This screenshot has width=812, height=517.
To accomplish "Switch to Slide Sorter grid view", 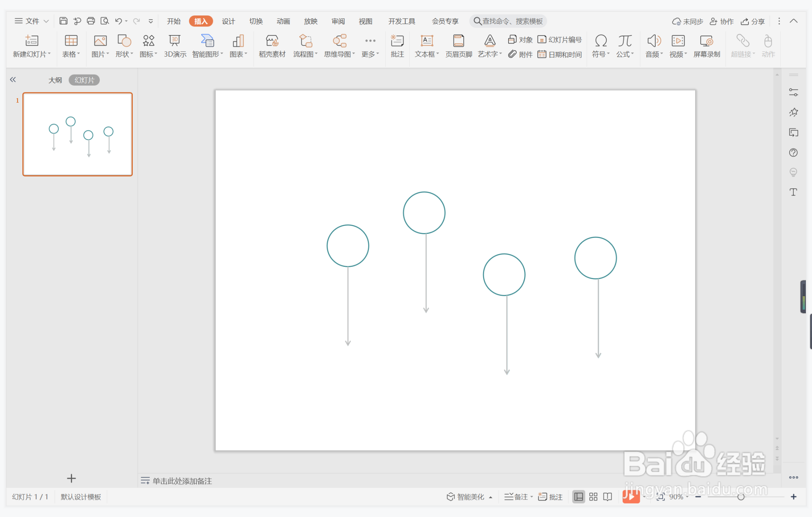I will tap(593, 497).
